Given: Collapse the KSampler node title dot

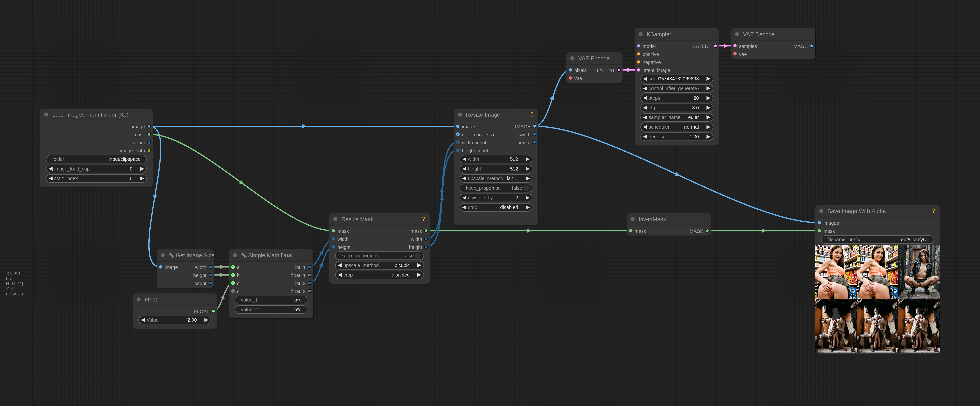Looking at the screenshot, I should (640, 34).
